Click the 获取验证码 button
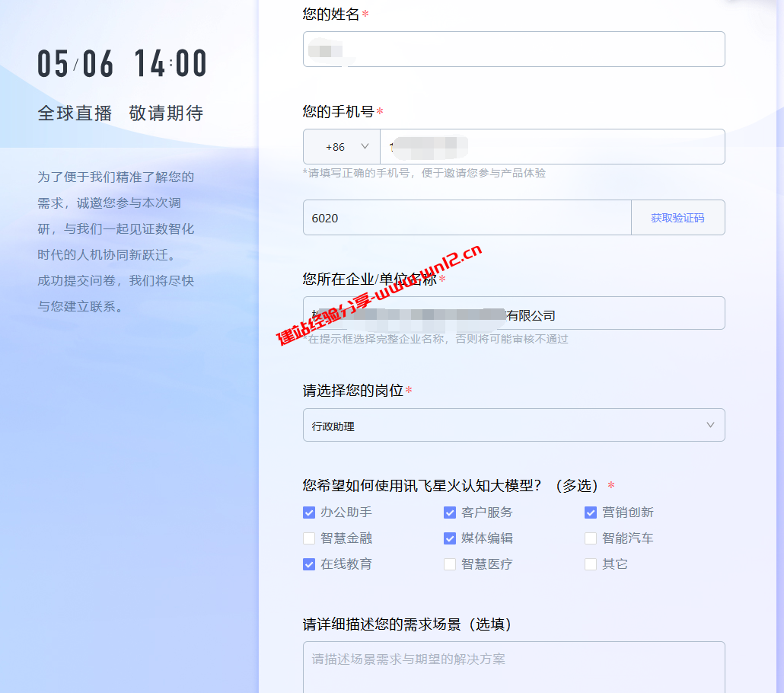Image resolution: width=784 pixels, height=693 pixels. tap(677, 217)
